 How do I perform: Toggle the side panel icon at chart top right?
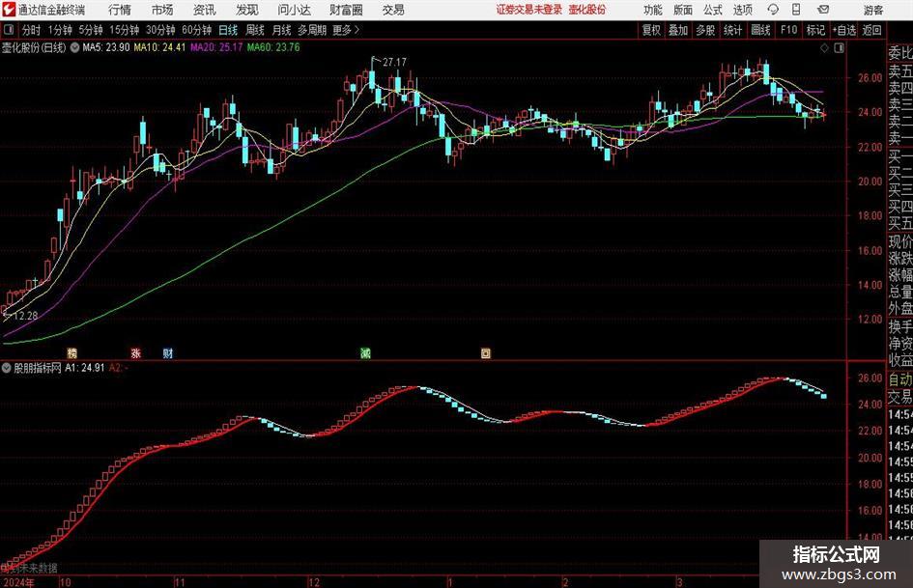click(839, 48)
